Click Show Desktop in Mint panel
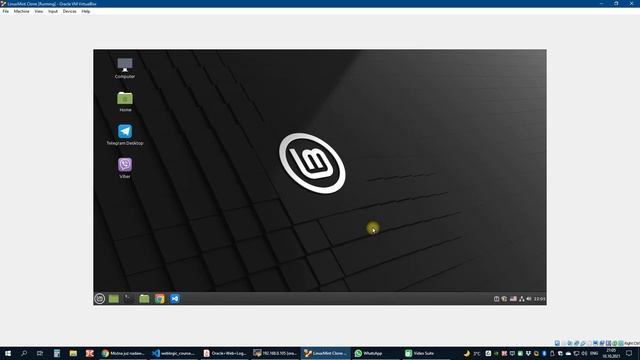640x360 pixels. [113, 298]
